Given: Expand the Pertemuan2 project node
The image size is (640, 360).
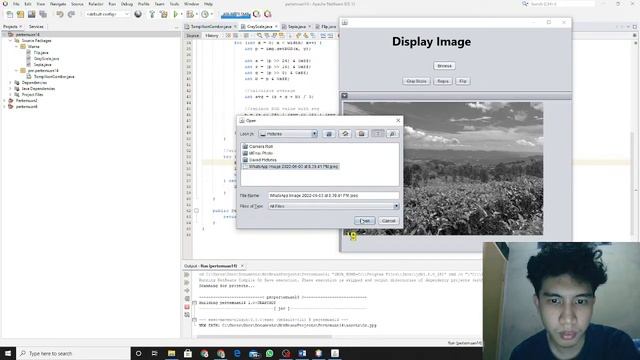Looking at the screenshot, I should (x=5, y=100).
